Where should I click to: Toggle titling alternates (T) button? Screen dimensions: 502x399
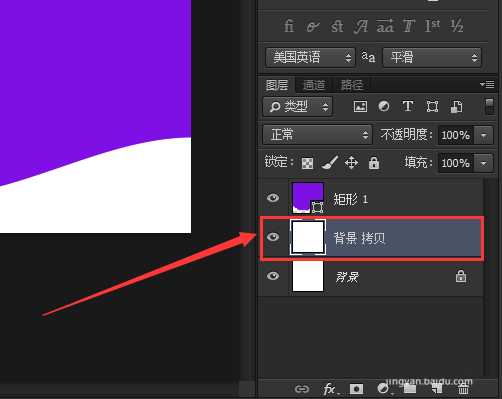tap(409, 26)
